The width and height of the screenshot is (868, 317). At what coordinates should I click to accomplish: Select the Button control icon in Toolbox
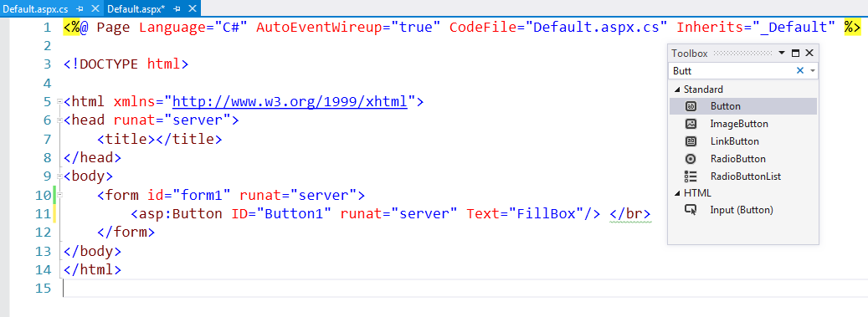pos(691,106)
